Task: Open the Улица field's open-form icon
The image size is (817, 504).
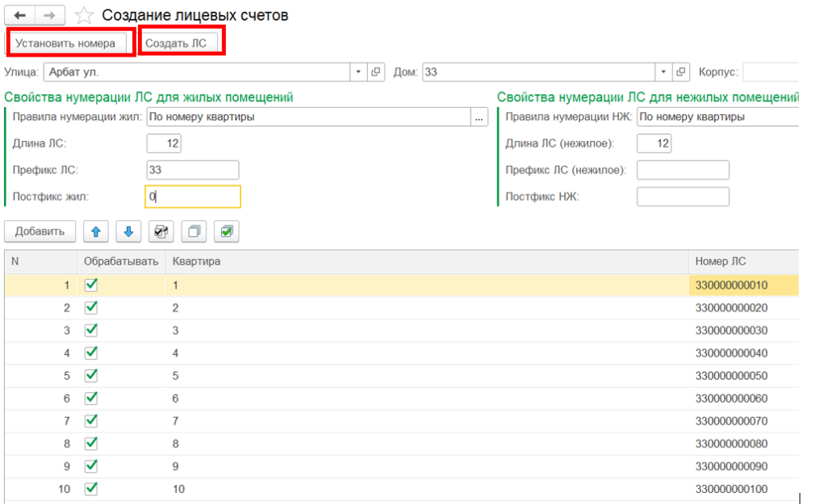Action: tap(377, 72)
